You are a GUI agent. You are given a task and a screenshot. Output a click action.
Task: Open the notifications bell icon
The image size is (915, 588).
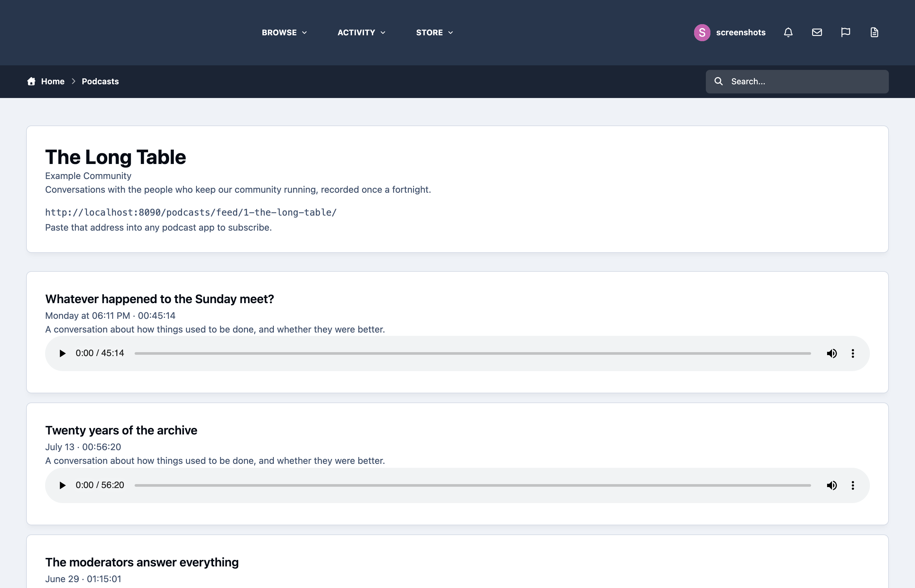pos(788,32)
